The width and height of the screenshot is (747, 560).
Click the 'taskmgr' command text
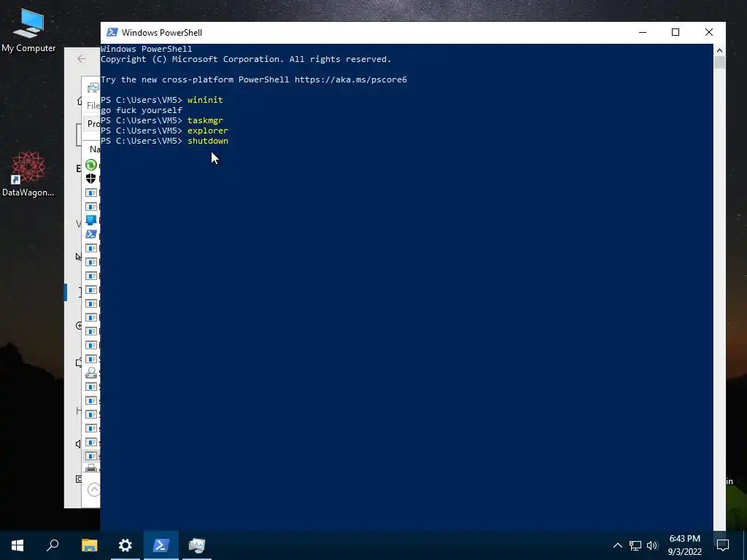205,120
